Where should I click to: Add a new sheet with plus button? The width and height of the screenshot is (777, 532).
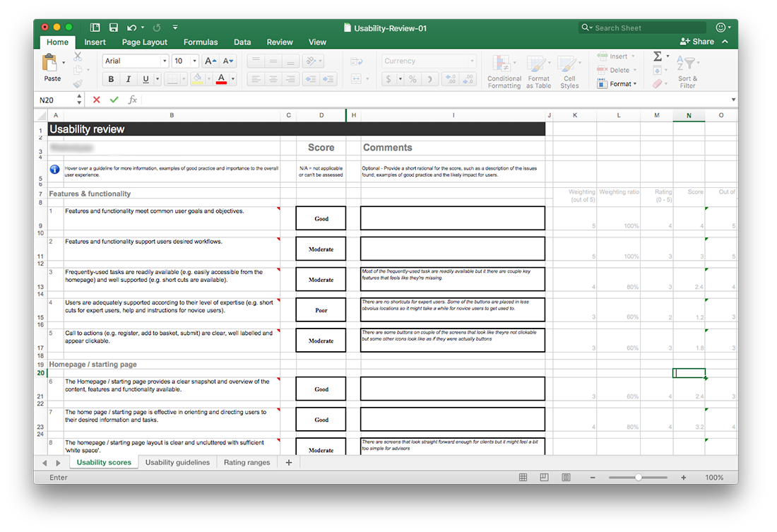288,463
